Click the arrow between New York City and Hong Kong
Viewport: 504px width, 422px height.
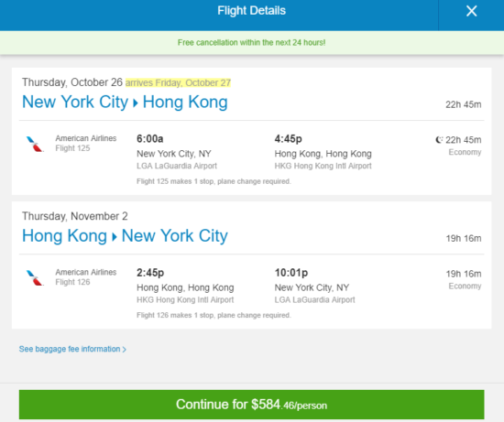[x=136, y=103]
